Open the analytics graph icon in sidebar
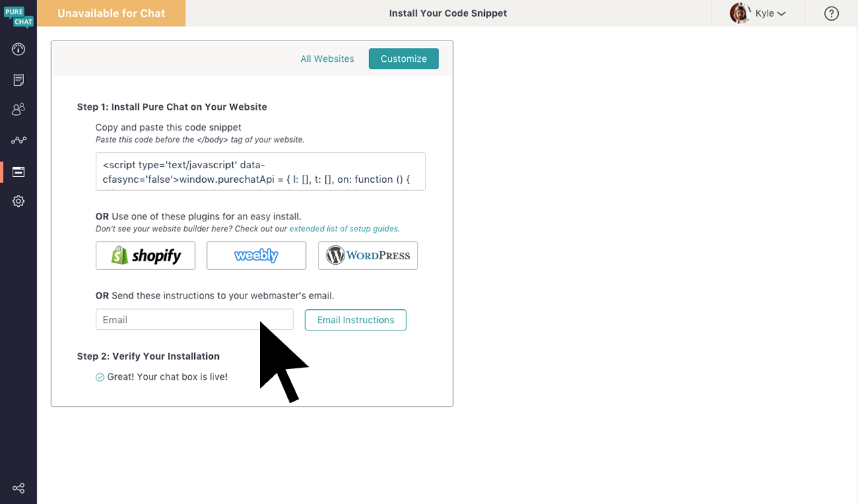This screenshot has height=504, width=858. (x=19, y=140)
